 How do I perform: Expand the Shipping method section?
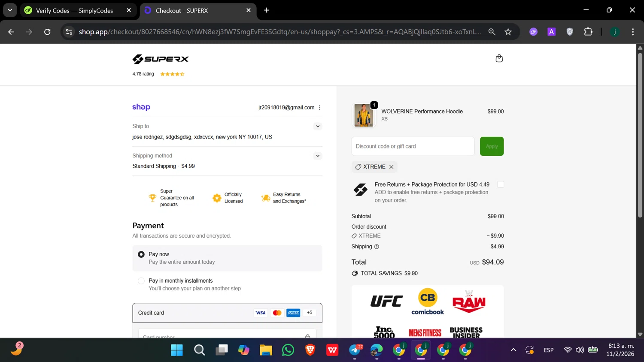tap(318, 156)
